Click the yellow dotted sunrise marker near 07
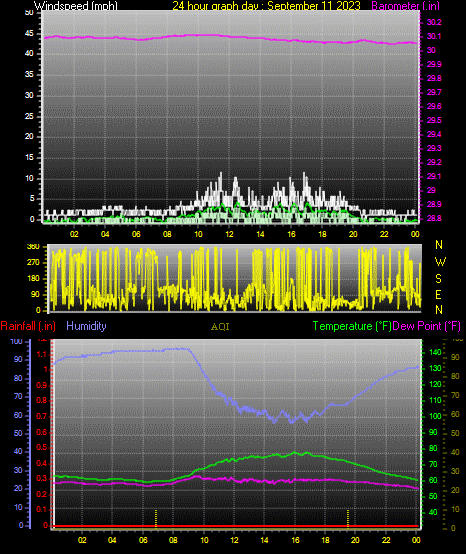This screenshot has width=466, height=554. pos(155,518)
